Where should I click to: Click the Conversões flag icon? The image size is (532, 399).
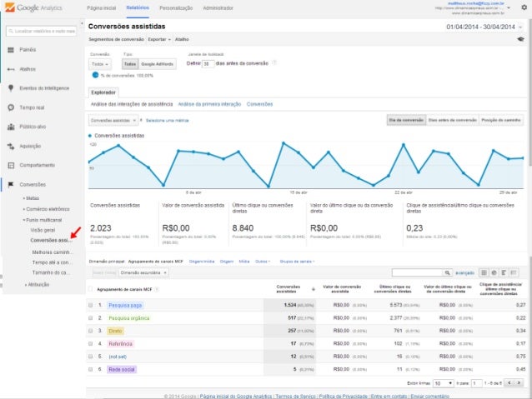point(10,184)
